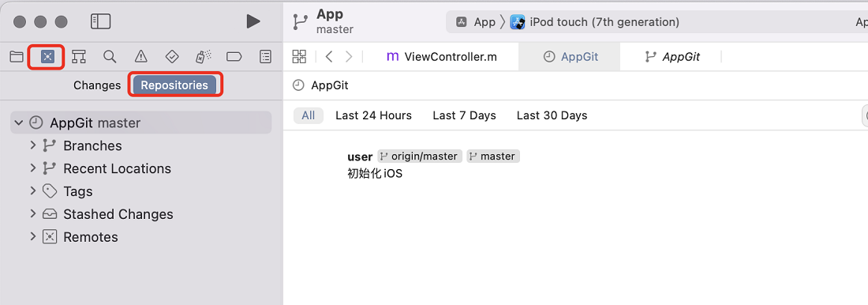The image size is (868, 305).
Task: Select the Repositories segment
Action: (x=174, y=85)
